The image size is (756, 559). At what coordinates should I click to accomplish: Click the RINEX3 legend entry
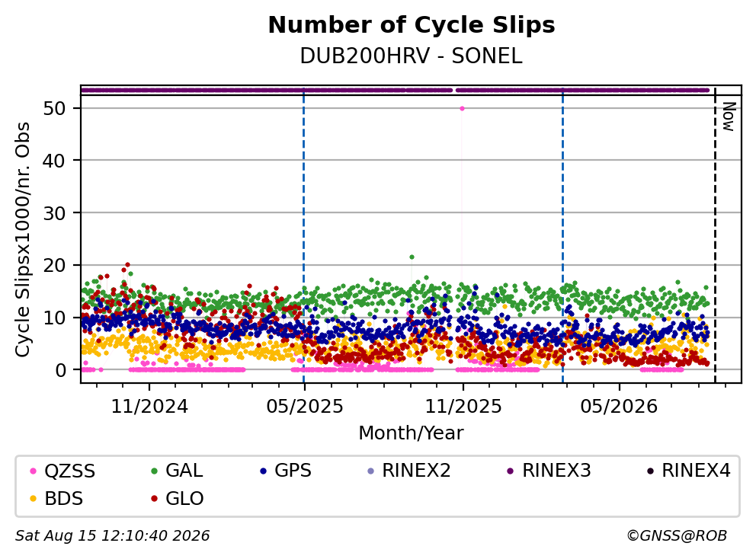(549, 471)
